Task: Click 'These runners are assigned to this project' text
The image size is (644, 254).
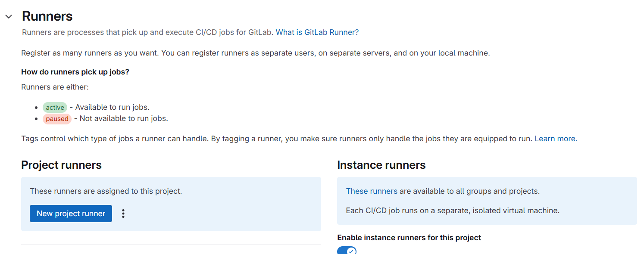Action: [106, 191]
